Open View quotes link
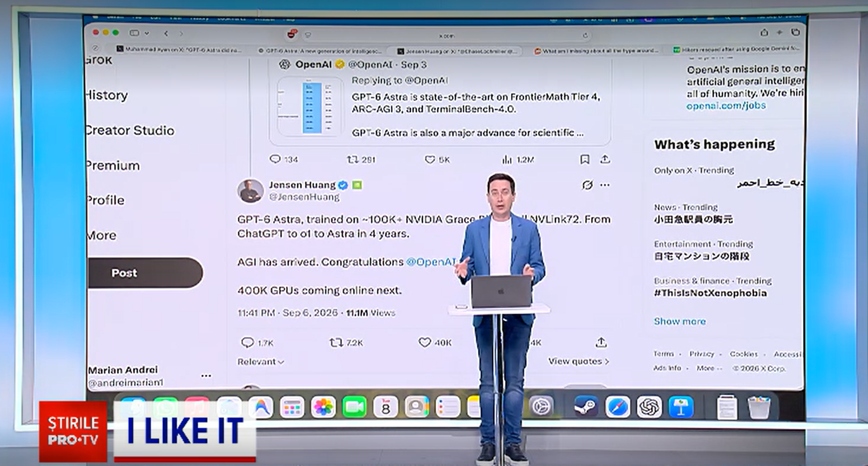 [578, 361]
